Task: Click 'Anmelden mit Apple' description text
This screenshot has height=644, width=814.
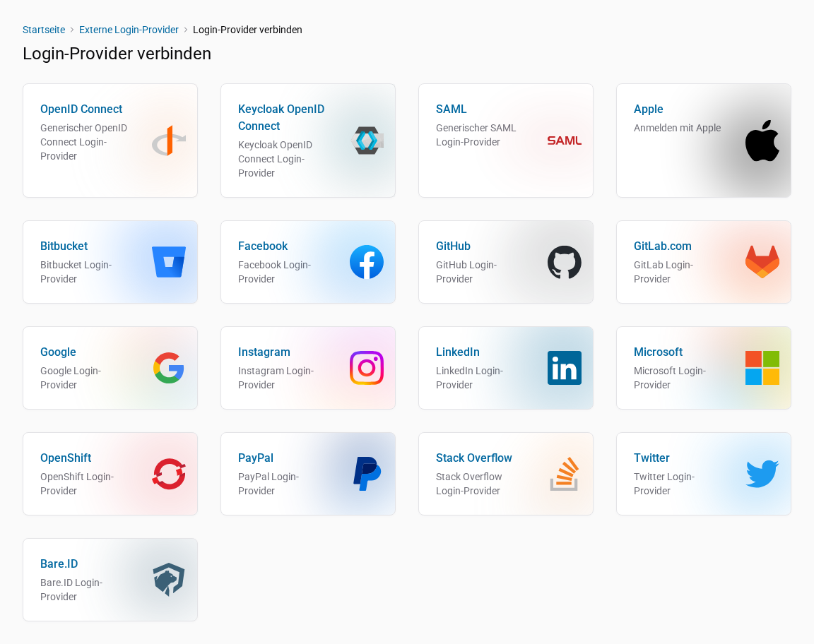Action: tap(677, 128)
